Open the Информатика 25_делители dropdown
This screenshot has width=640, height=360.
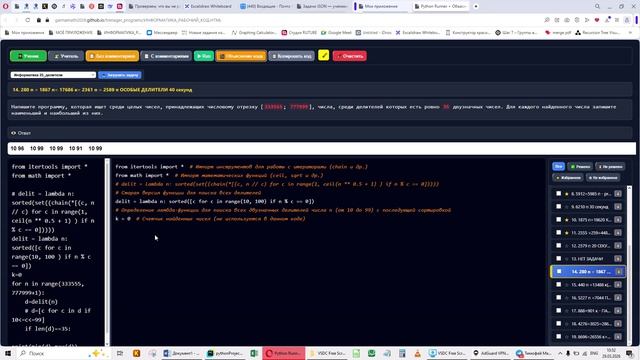pos(53,75)
